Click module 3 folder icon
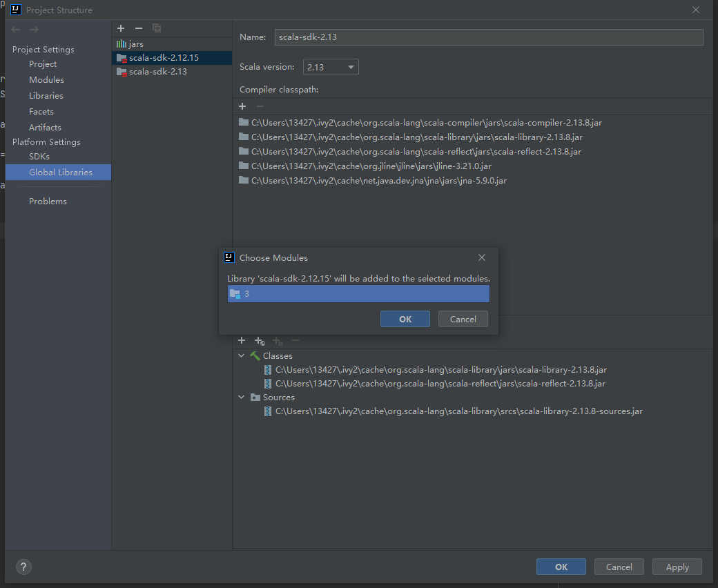 tap(235, 294)
